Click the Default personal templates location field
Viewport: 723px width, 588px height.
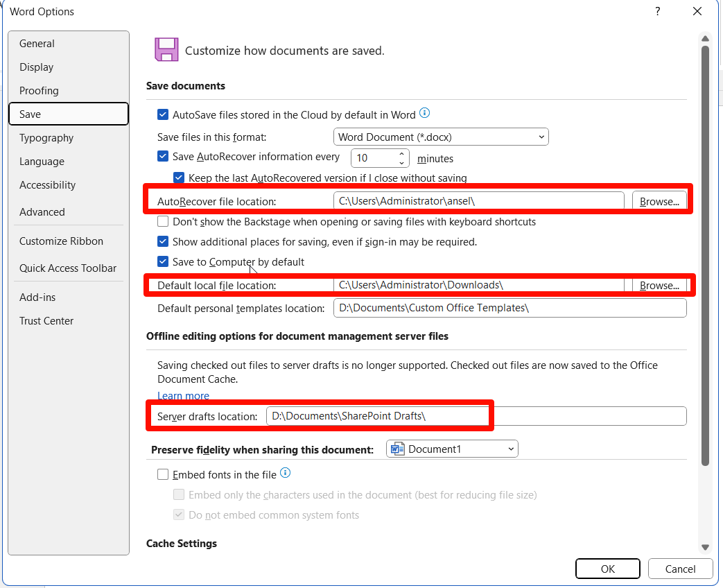click(x=510, y=308)
